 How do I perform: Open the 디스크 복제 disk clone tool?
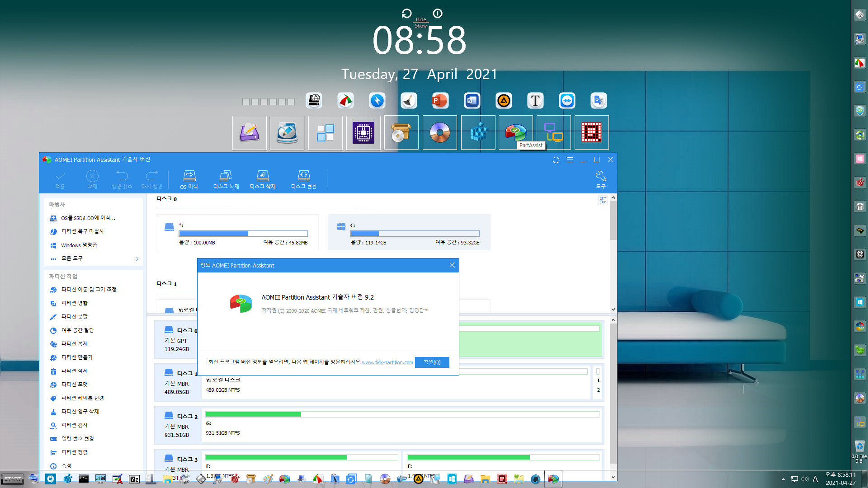pyautogui.click(x=226, y=179)
